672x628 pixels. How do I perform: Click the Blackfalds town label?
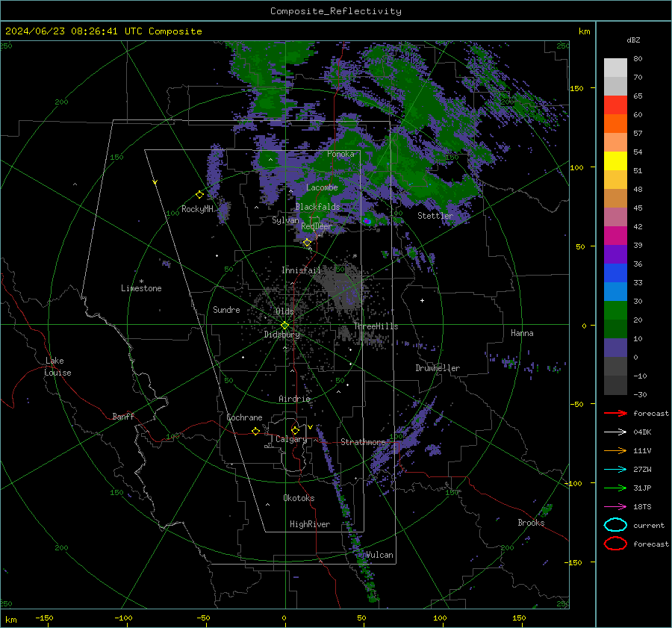point(317,207)
